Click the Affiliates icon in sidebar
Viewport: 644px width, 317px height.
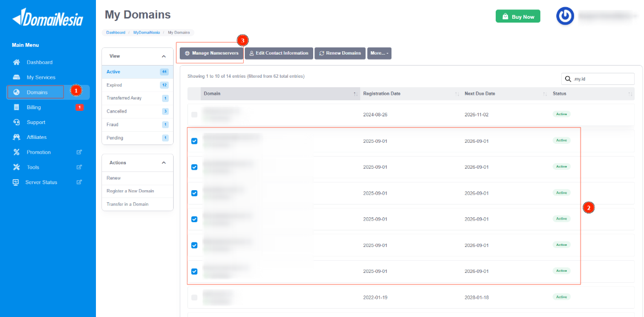point(17,137)
